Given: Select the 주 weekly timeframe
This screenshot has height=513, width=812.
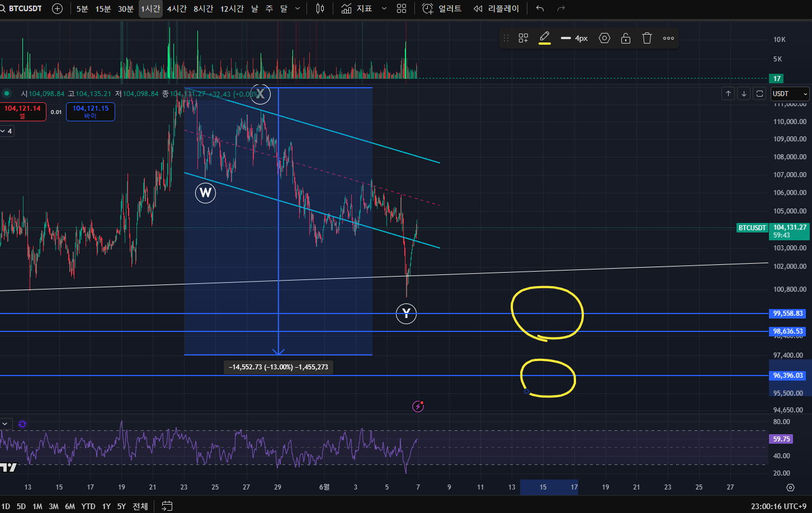Looking at the screenshot, I should point(269,8).
